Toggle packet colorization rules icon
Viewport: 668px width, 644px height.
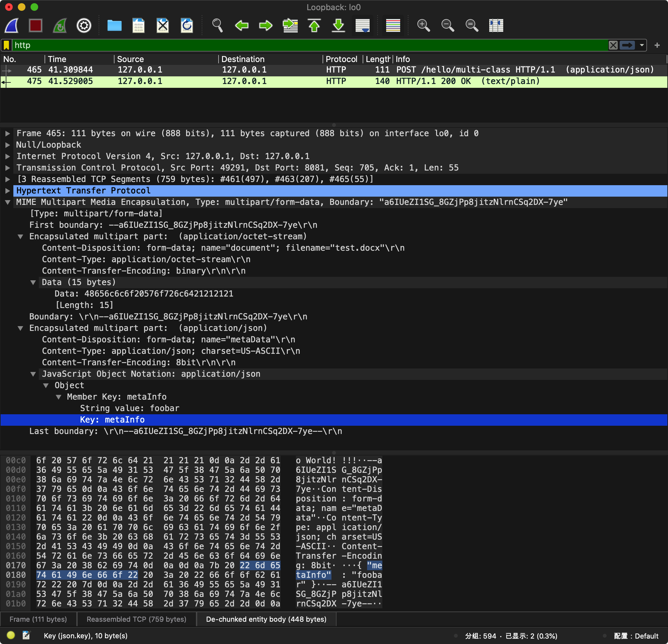[393, 25]
